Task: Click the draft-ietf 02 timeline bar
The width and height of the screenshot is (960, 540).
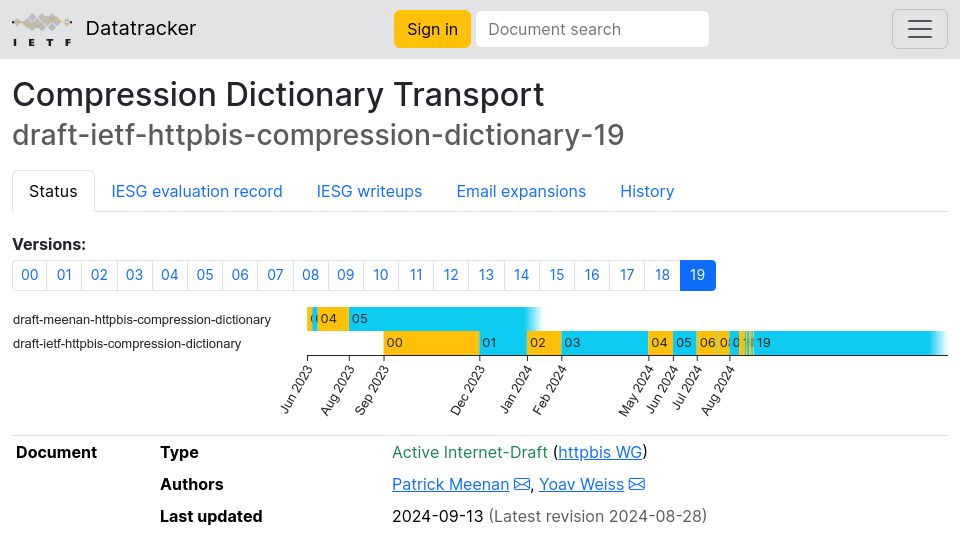Action: [x=544, y=343]
